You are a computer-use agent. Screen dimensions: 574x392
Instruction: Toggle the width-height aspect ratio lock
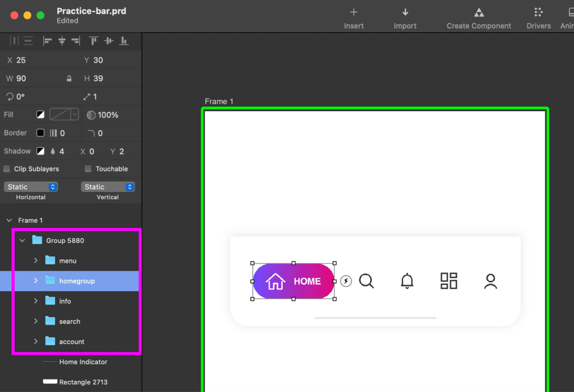69,78
